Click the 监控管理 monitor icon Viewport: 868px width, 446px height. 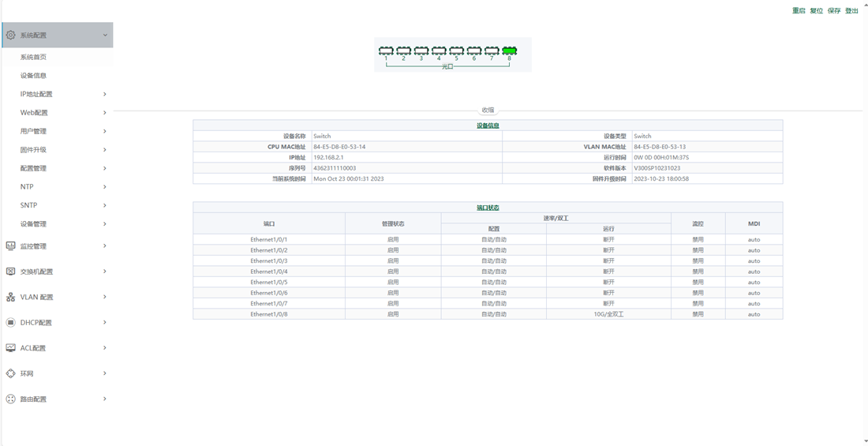(x=10, y=246)
